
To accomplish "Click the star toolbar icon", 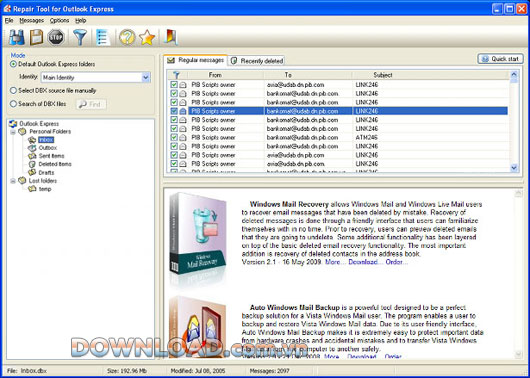I will pyautogui.click(x=147, y=37).
